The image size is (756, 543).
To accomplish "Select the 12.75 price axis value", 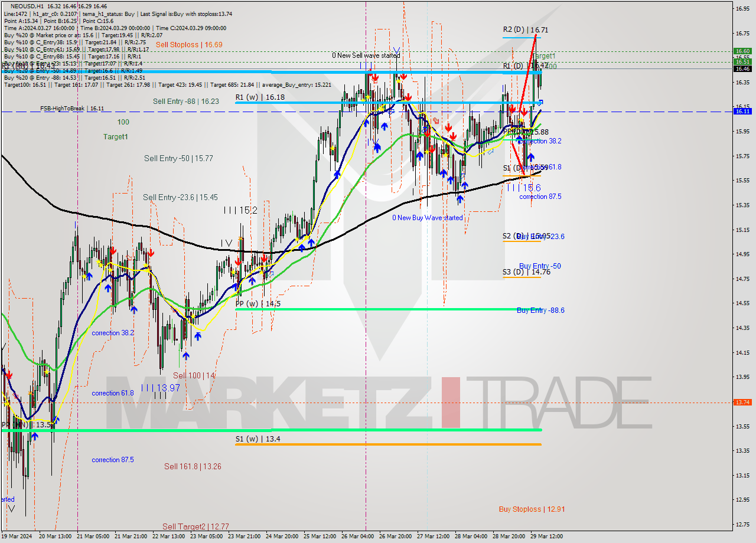I will [x=742, y=524].
